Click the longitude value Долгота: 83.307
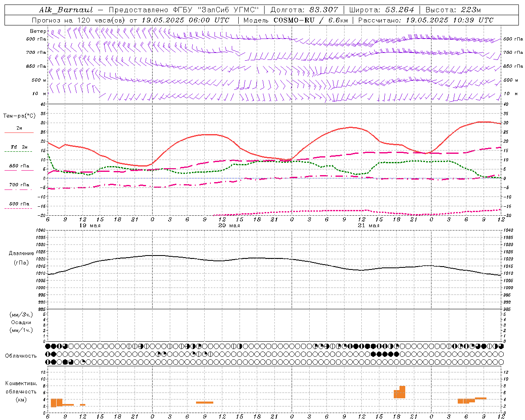Image resolution: width=525 pixels, height=420 pixels. 304,10
